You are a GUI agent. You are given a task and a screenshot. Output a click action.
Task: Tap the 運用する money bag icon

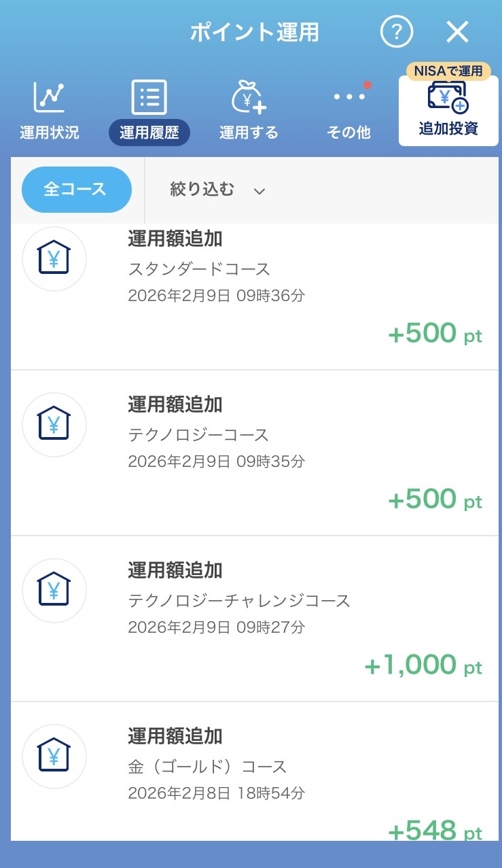[x=249, y=98]
